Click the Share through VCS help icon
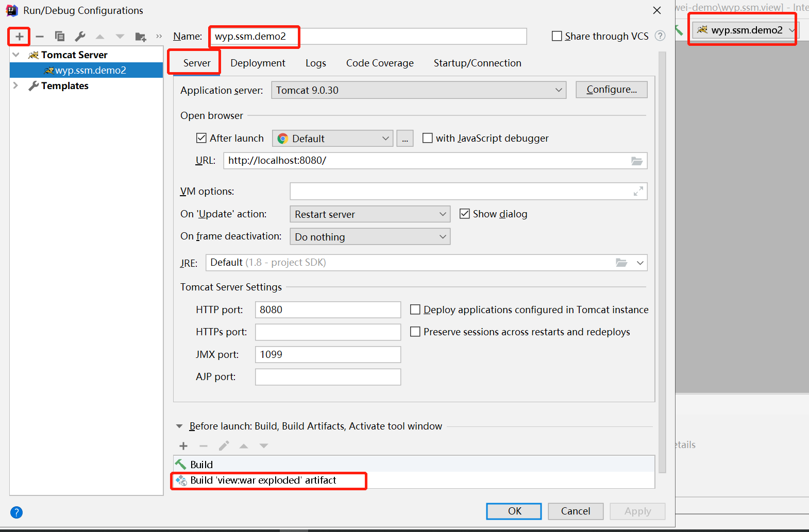The image size is (809, 532). coord(660,36)
